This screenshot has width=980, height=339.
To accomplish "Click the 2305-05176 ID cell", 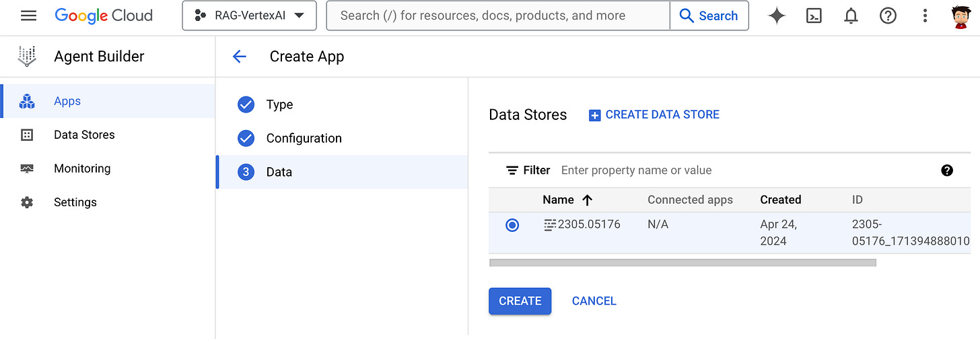I will tap(911, 233).
